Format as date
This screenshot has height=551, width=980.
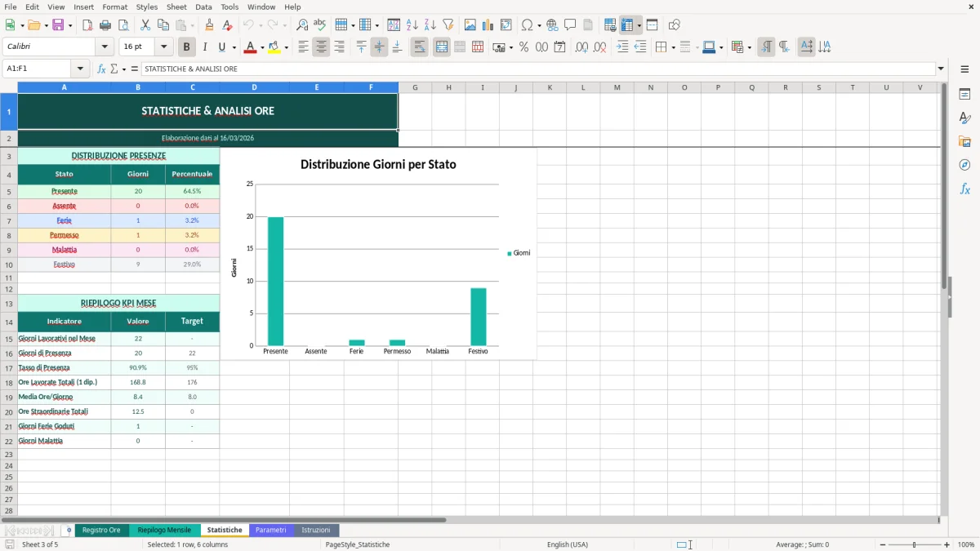[559, 47]
